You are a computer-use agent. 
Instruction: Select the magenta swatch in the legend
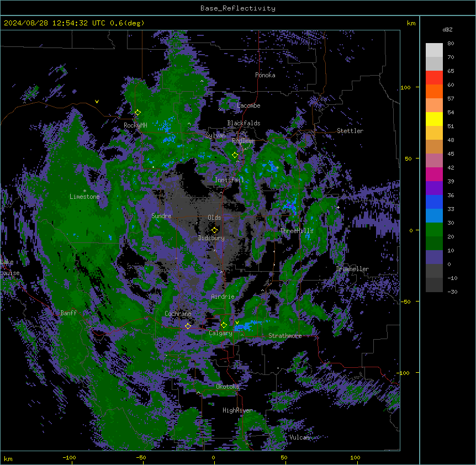coord(434,174)
